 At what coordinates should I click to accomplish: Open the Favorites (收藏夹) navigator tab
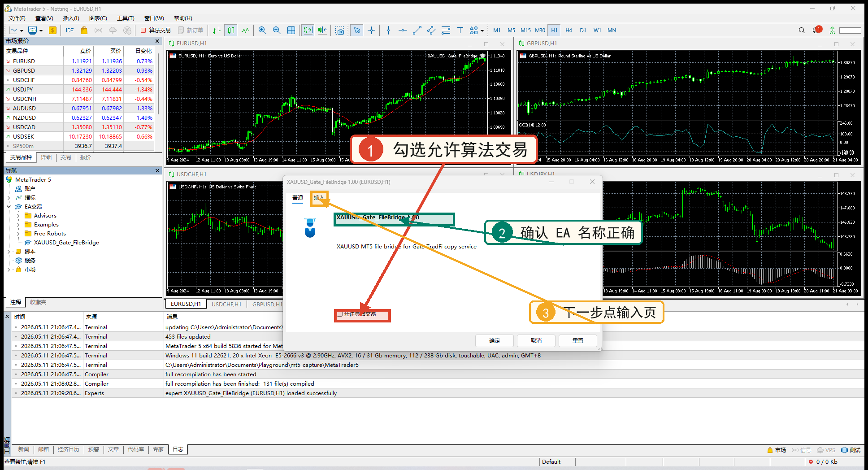point(38,302)
